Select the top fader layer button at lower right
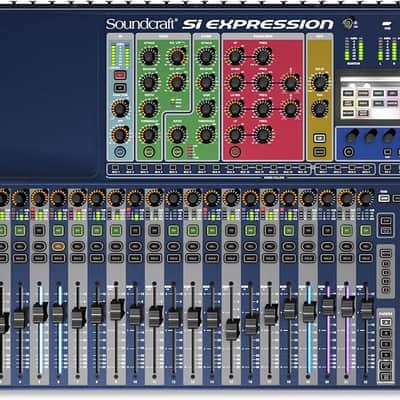The width and height of the screenshot is (400, 400). [x=386, y=322]
